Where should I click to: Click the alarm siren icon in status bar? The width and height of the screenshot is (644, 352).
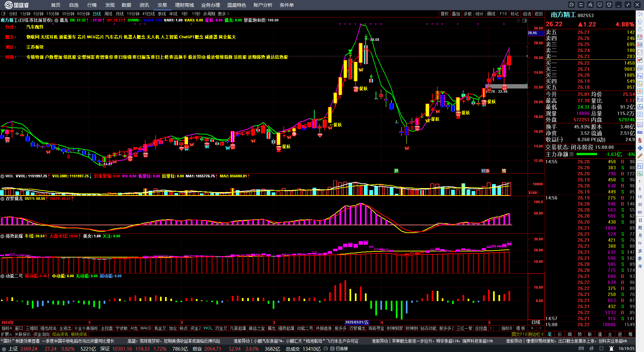pos(611,349)
